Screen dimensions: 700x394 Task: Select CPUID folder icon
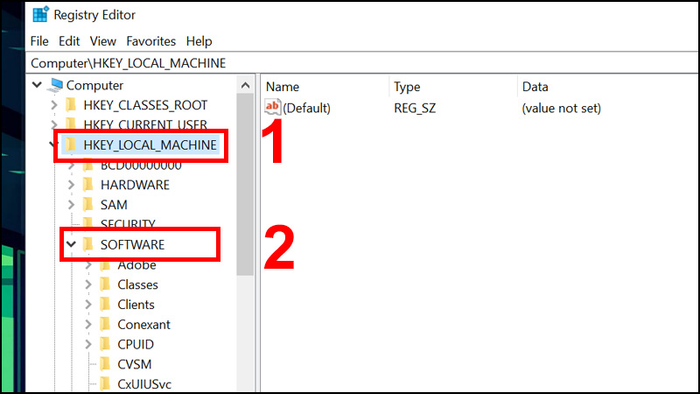point(105,344)
